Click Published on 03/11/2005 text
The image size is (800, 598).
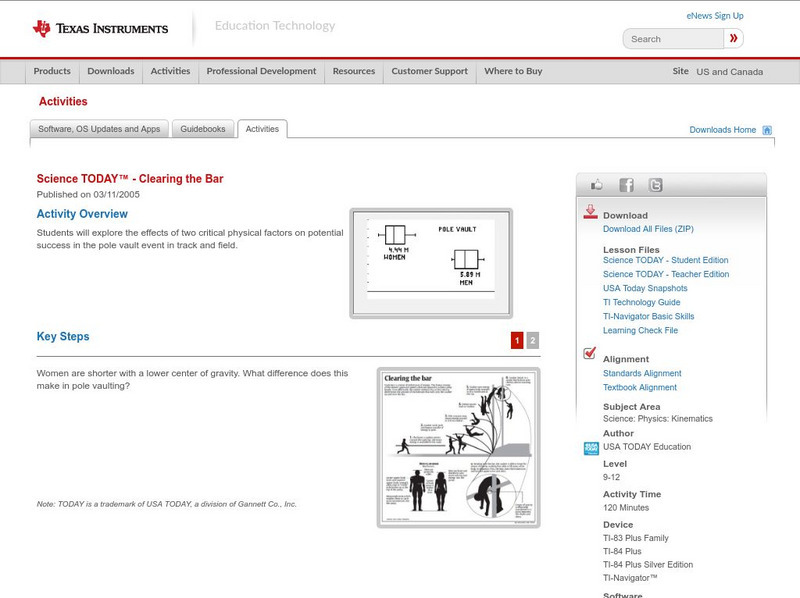point(88,194)
